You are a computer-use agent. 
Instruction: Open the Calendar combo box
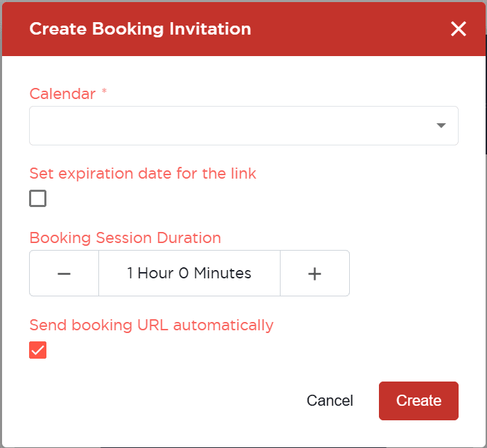click(x=244, y=125)
